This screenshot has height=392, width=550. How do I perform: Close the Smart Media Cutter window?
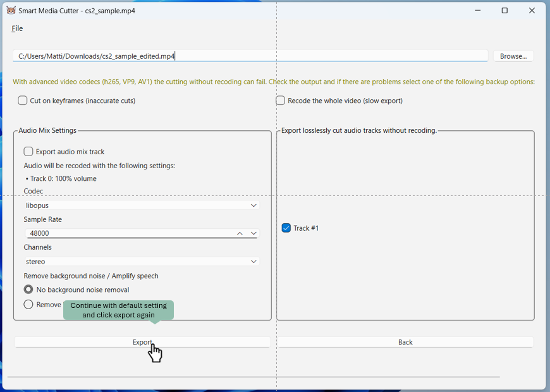(x=532, y=11)
